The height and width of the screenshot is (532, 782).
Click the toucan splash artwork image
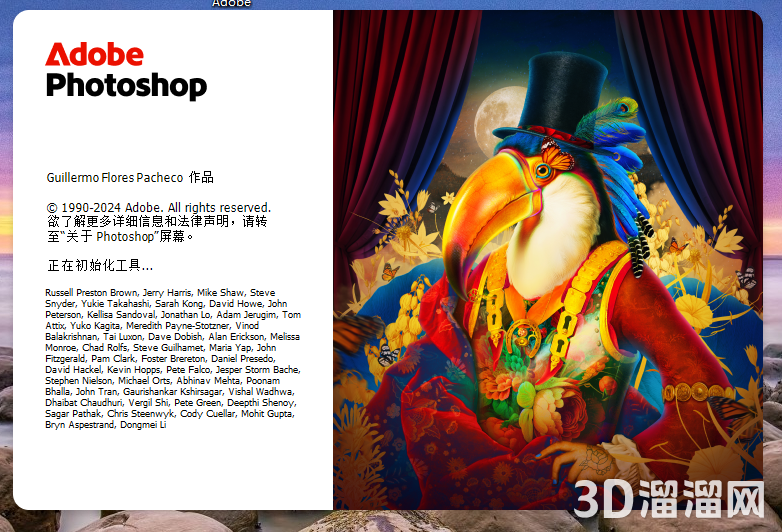pyautogui.click(x=548, y=260)
